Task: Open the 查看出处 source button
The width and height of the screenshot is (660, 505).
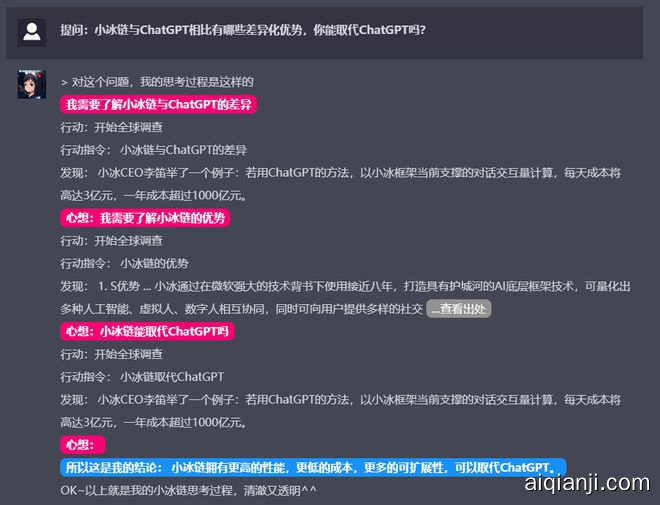Action: (x=459, y=309)
